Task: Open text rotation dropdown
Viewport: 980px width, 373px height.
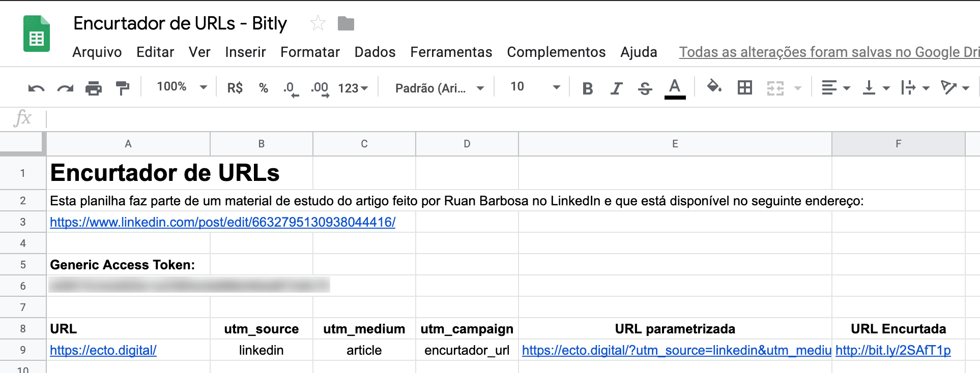Action: pos(955,88)
